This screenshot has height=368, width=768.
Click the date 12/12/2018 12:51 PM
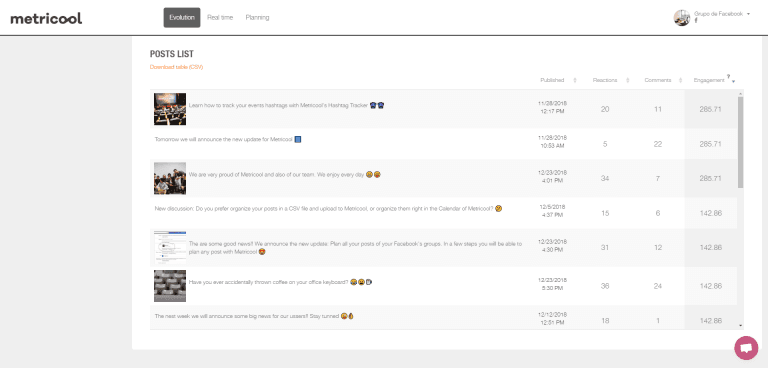[x=552, y=319]
